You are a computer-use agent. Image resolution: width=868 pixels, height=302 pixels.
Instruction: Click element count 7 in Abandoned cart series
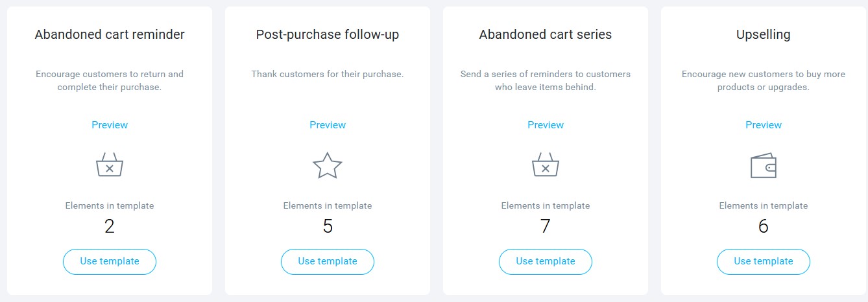(546, 226)
